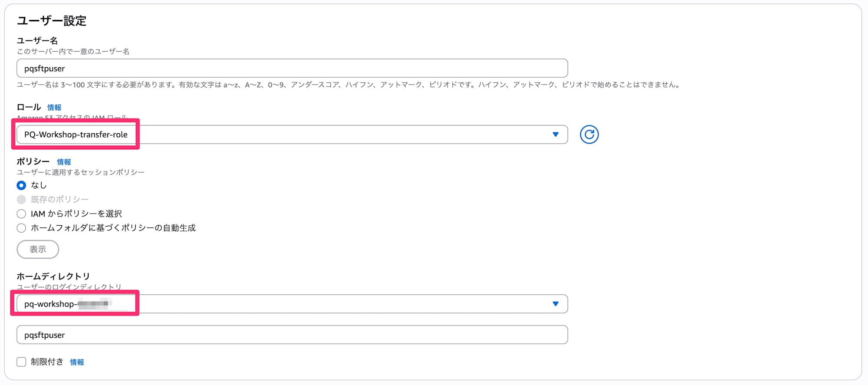
Task: Open the home directory bucket dropdown pq-workshop
Action: point(292,304)
